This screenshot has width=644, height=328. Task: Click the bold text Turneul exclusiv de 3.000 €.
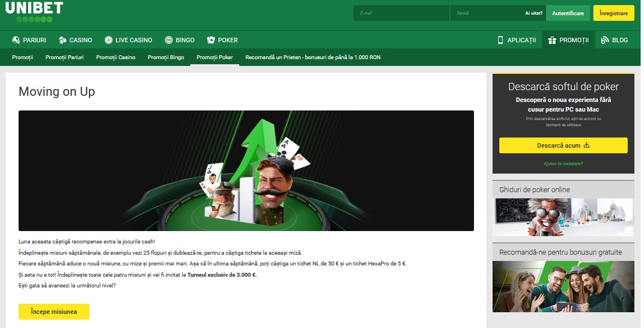(222, 274)
